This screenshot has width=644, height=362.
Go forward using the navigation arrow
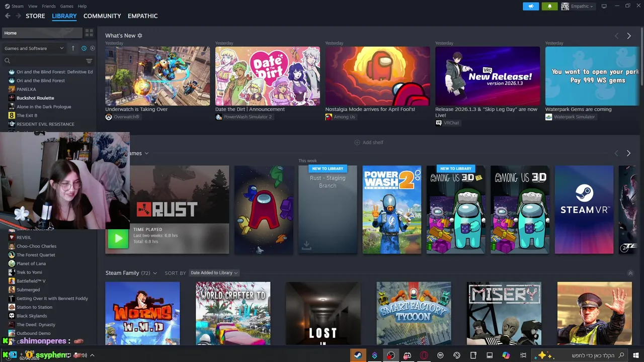point(18,16)
